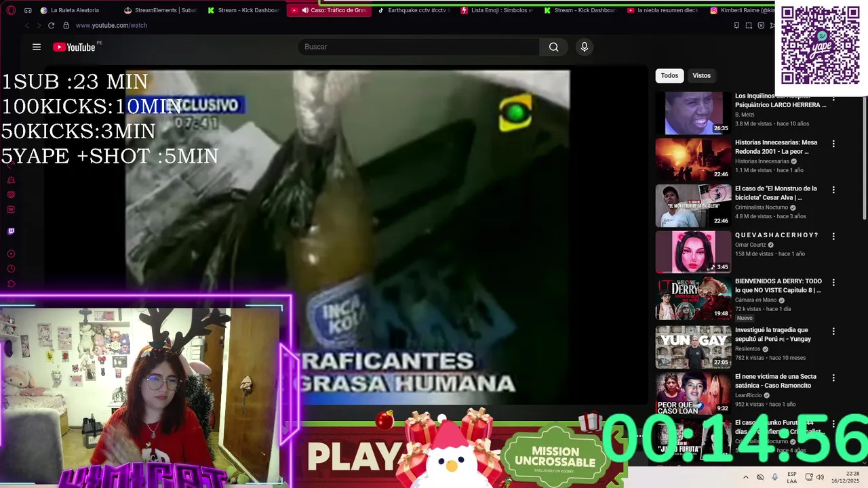Open Los Inquilinos Psiquiátrico LARCO HERRERA title
The image size is (868, 488).
pyautogui.click(x=780, y=100)
